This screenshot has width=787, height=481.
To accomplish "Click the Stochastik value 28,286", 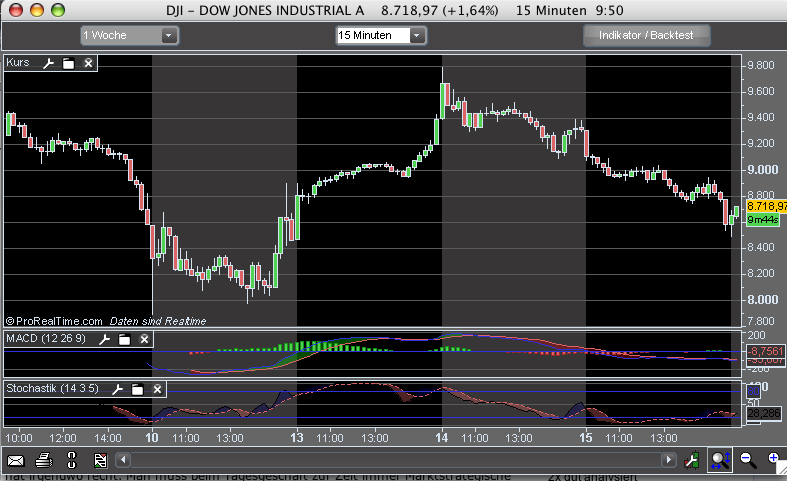I will (764, 413).
